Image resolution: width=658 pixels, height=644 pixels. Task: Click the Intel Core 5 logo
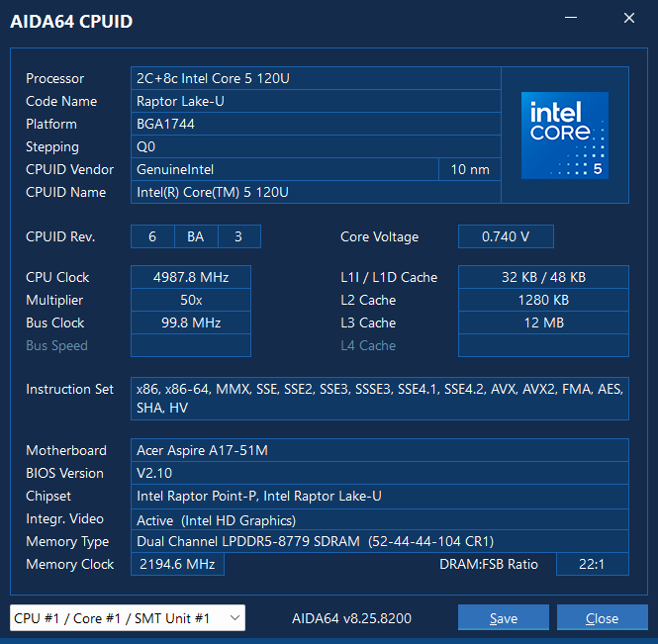(x=565, y=136)
